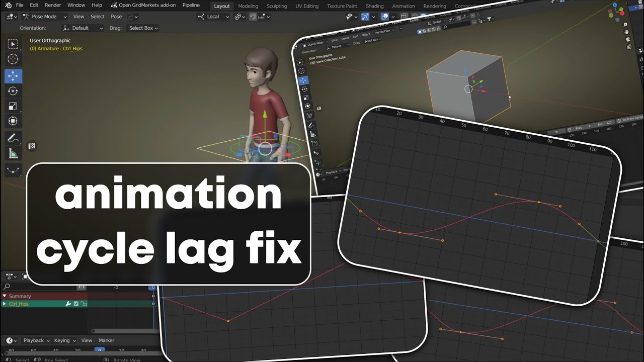644x362 pixels.
Task: Toggle the lock icon on Ctrl_Hips channel
Action: [84, 304]
